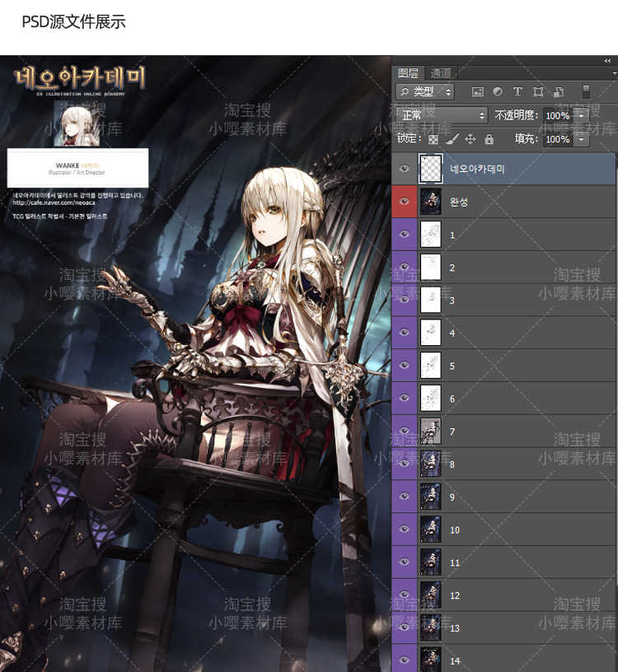The height and width of the screenshot is (672, 618).
Task: Hide the 완성 layer
Action: 404,202
